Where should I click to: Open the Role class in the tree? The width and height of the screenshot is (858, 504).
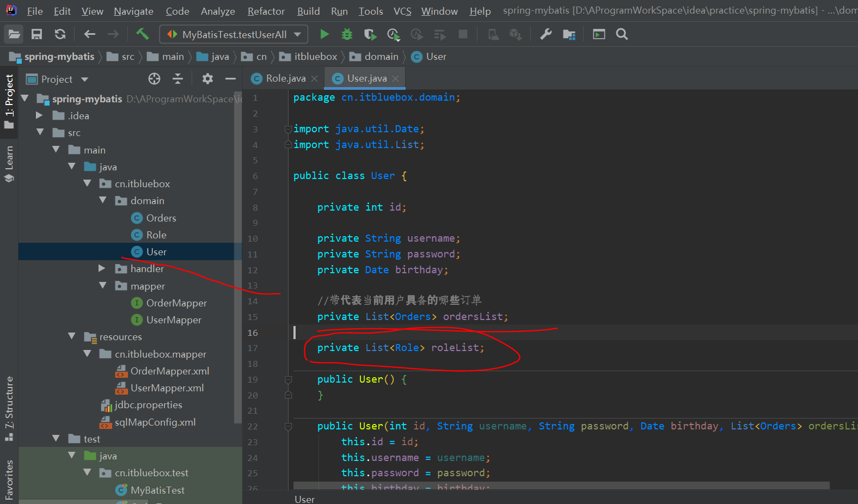149,235
